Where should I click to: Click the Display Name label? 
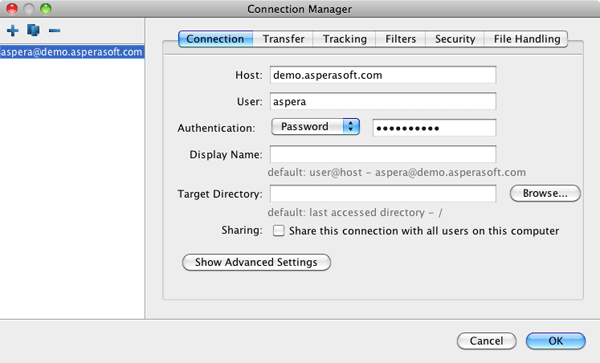tap(226, 155)
